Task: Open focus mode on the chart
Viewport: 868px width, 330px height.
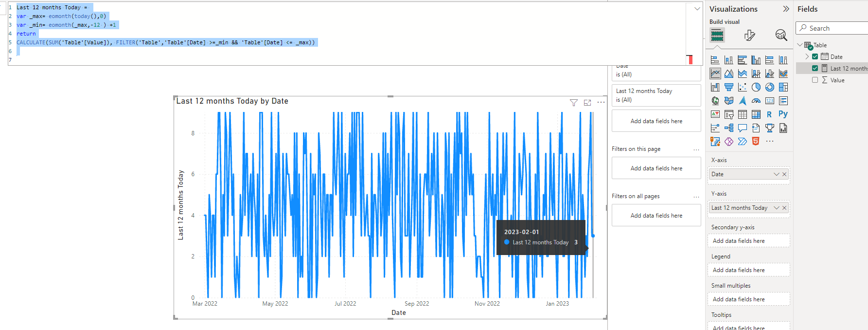Action: coord(587,103)
